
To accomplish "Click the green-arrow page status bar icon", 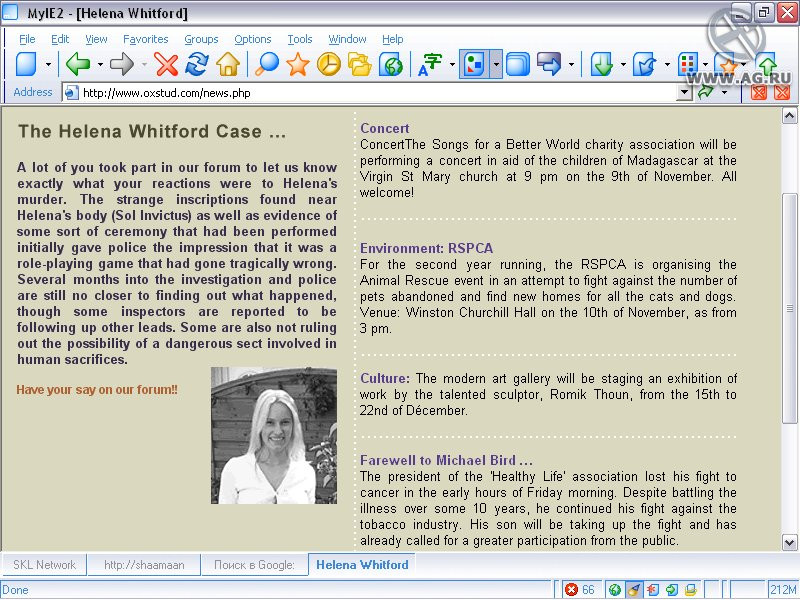I will coord(671,590).
